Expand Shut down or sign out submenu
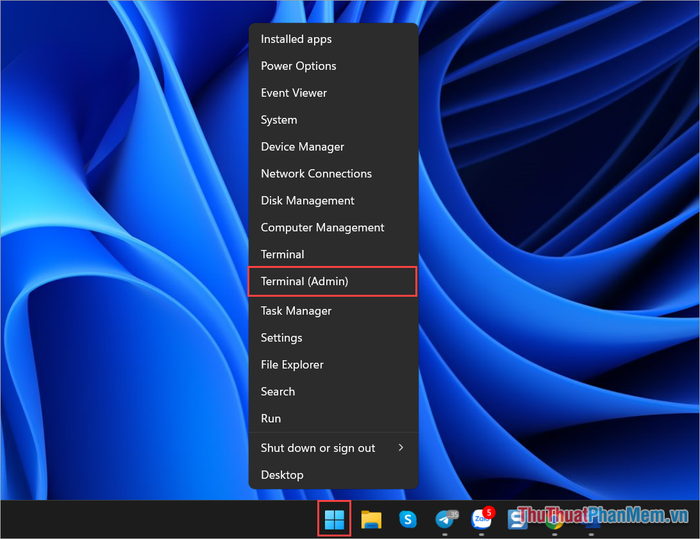Image resolution: width=700 pixels, height=539 pixels. click(333, 448)
